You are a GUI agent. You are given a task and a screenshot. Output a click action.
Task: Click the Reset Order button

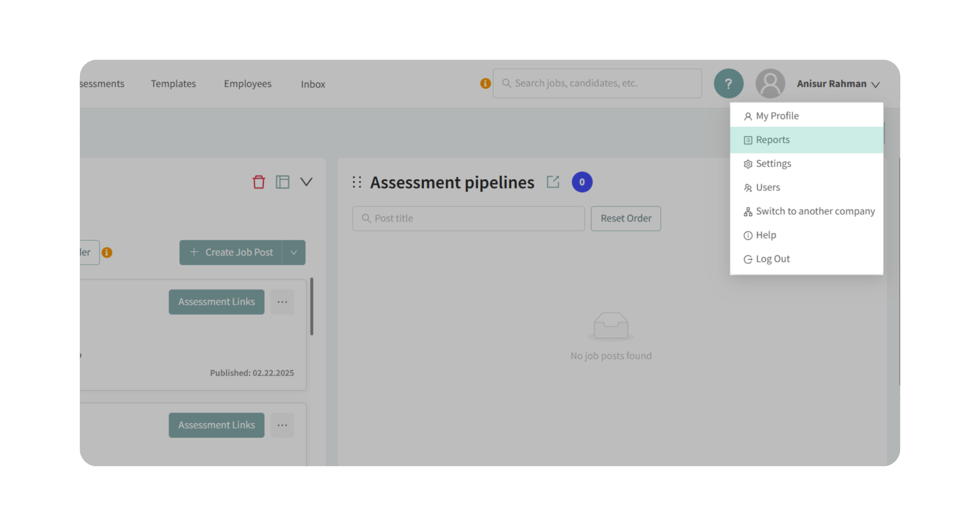626,218
